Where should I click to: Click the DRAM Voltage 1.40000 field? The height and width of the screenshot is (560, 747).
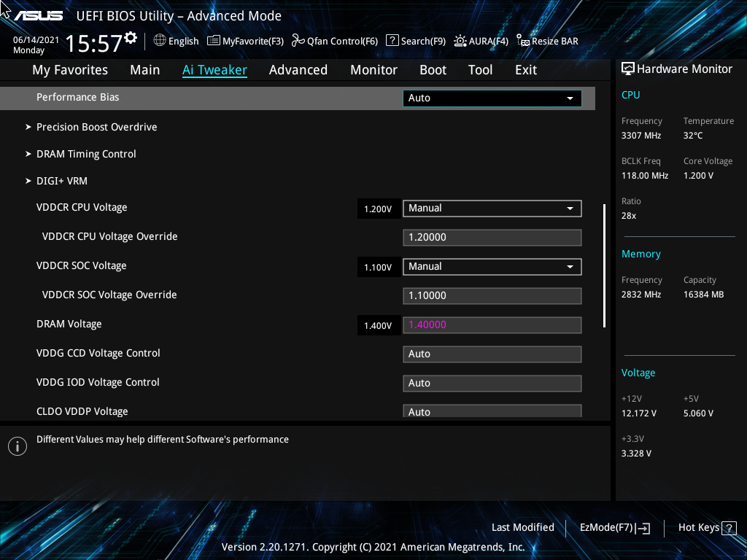tap(492, 325)
